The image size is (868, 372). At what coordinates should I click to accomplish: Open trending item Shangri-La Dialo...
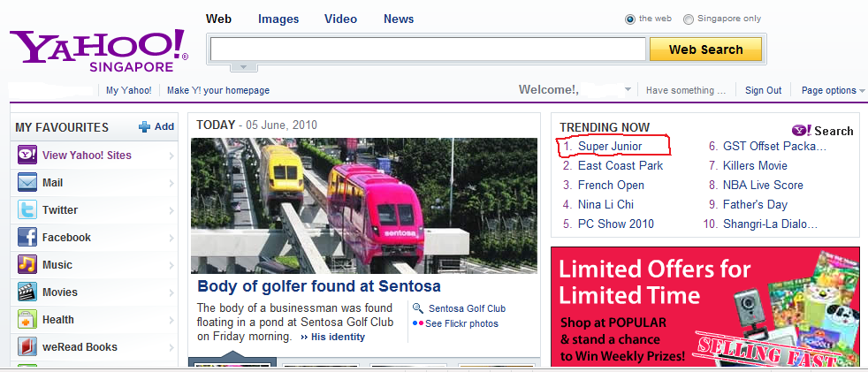pyautogui.click(x=770, y=224)
